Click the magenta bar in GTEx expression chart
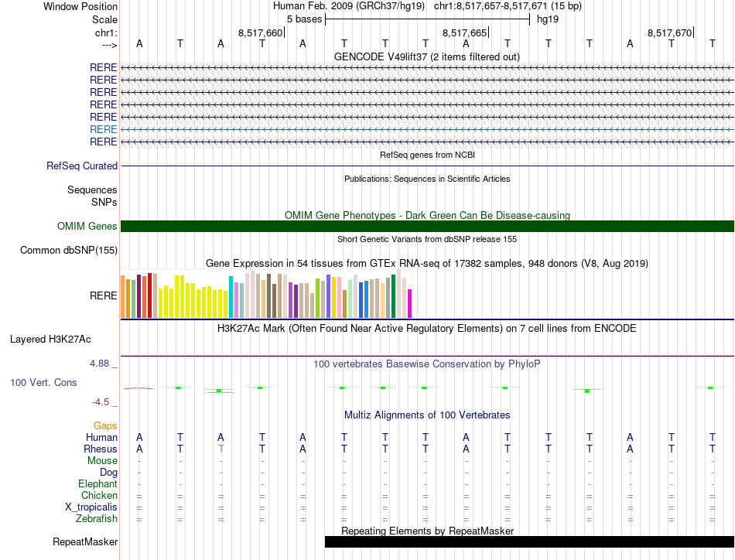The height and width of the screenshot is (560, 735). click(410, 303)
